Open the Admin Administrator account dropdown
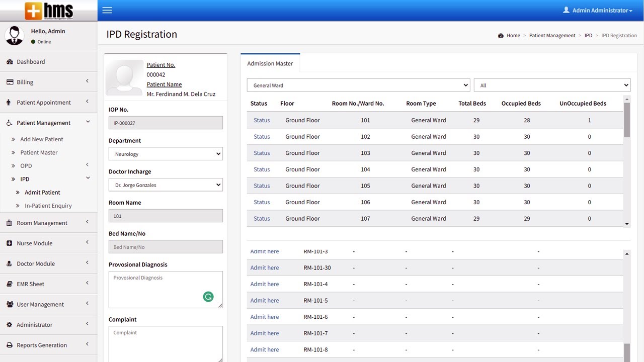Image resolution: width=644 pixels, height=362 pixels. click(598, 10)
